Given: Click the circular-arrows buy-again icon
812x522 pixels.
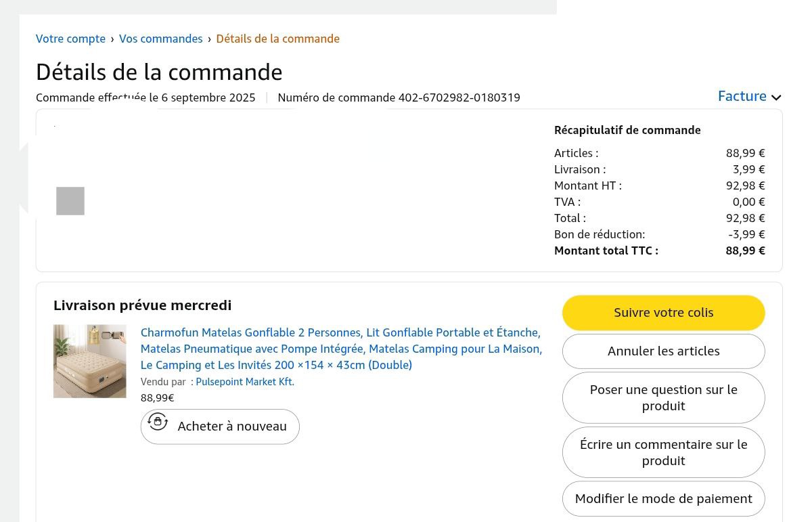Looking at the screenshot, I should point(158,422).
